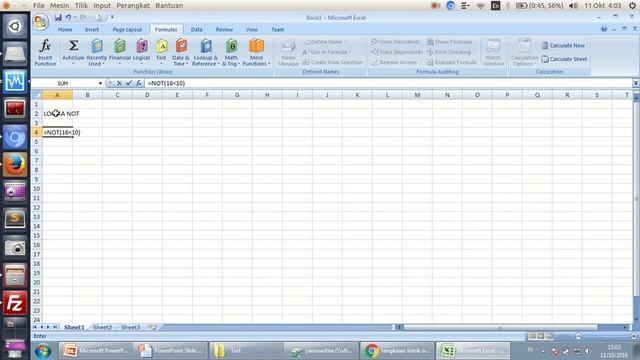Open Customize Quick Access Toolbar dropdown
Image resolution: width=640 pixels, height=360 pixels.
tap(112, 18)
